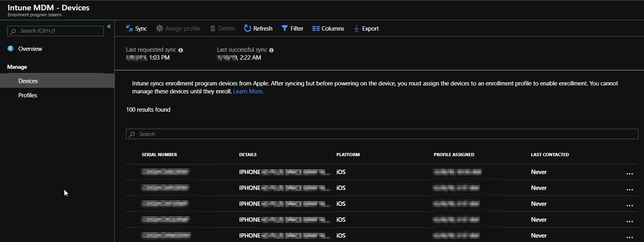This screenshot has width=644, height=242.
Task: Open the Filter funnel icon
Action: pos(285,28)
